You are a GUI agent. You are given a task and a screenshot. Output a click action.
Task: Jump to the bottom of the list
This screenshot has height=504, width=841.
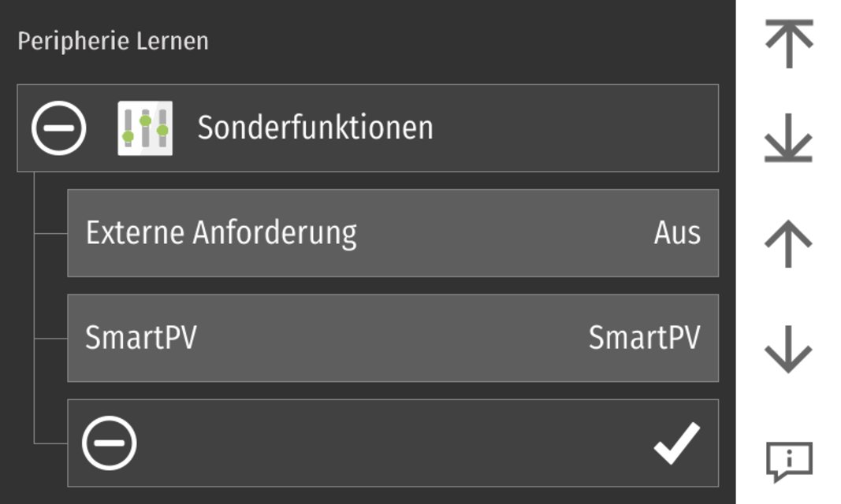787,143
